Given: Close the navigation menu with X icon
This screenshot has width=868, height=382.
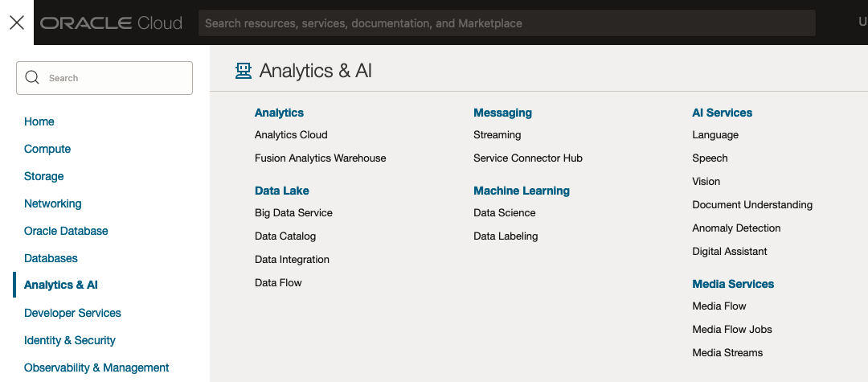Looking at the screenshot, I should pos(16,23).
